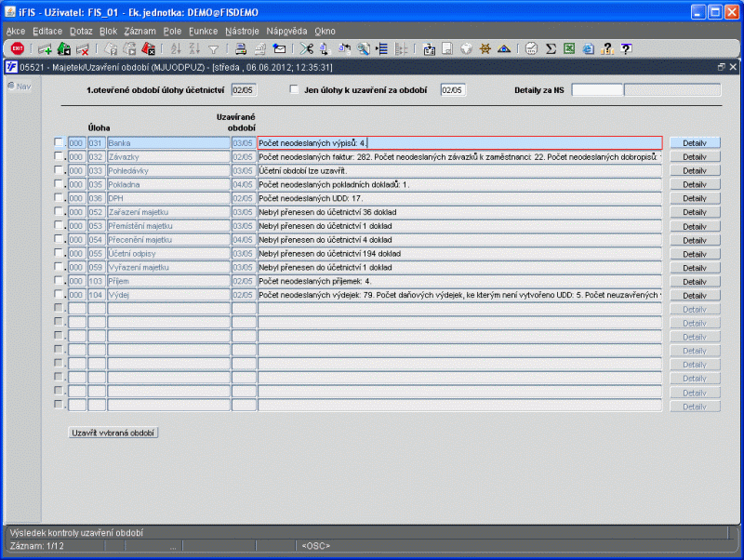Click the delete record icon with red X
The width and height of the screenshot is (744, 560).
[x=83, y=49]
